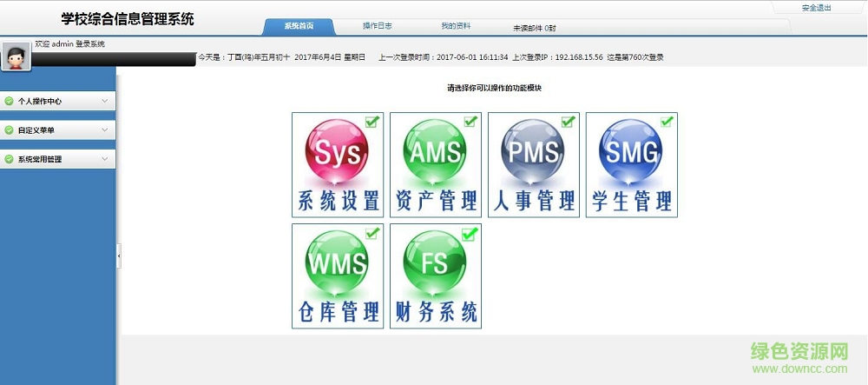The height and width of the screenshot is (385, 868).
Task: Click the 上一次登录时间 2017-06-01 text
Action: pyautogui.click(x=444, y=57)
